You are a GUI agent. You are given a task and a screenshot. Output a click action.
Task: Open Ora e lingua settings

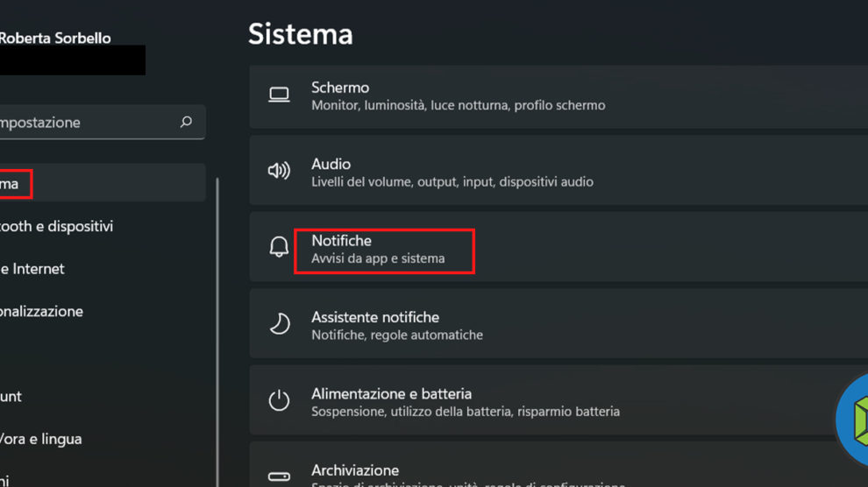pos(41,439)
